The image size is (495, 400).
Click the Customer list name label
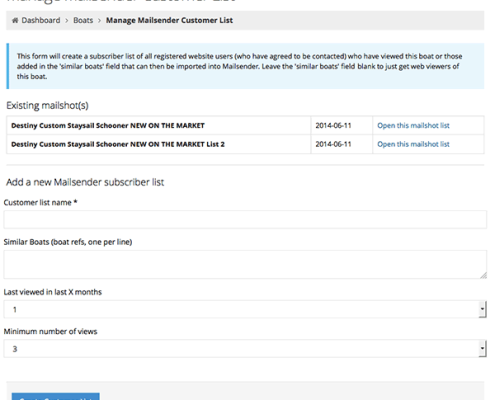point(40,202)
